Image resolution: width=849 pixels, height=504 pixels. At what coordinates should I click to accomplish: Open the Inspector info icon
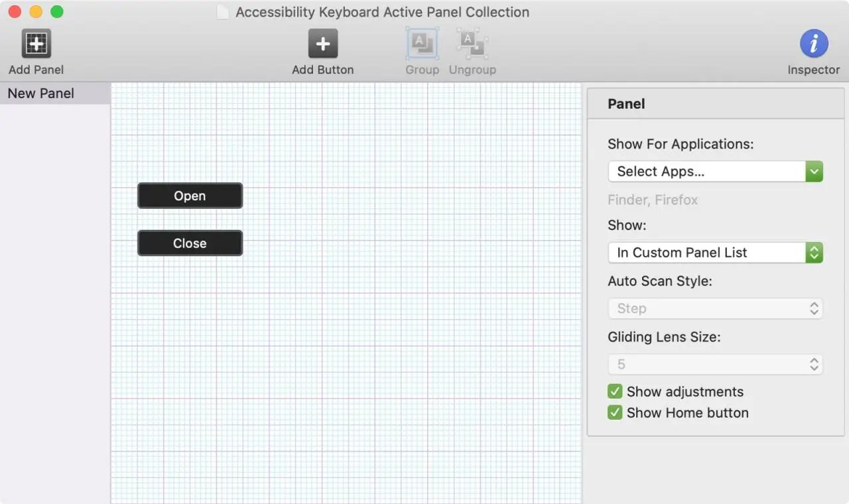813,44
